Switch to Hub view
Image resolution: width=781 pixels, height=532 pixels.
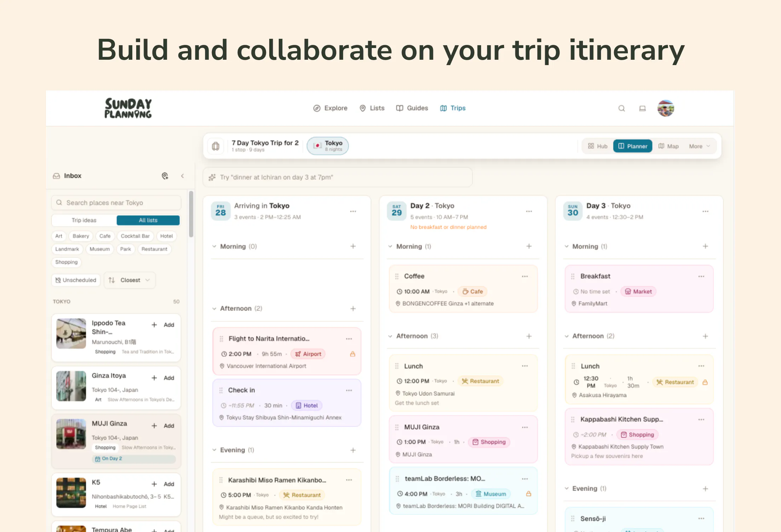point(598,146)
